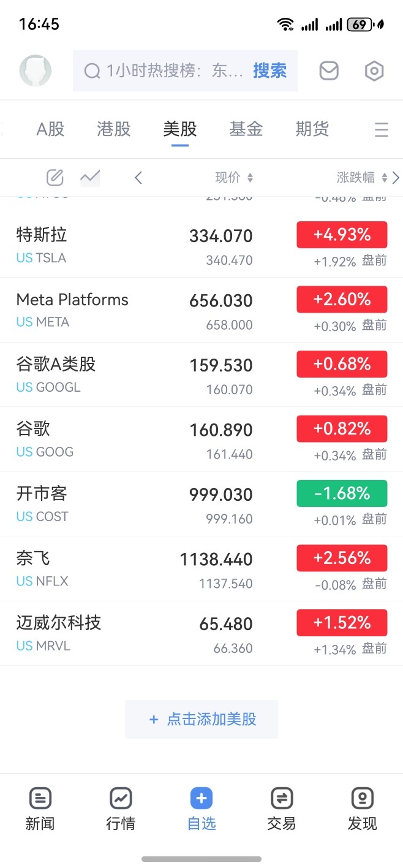Tap 点击添加美股 button
The width and height of the screenshot is (403, 868).
pos(201,719)
